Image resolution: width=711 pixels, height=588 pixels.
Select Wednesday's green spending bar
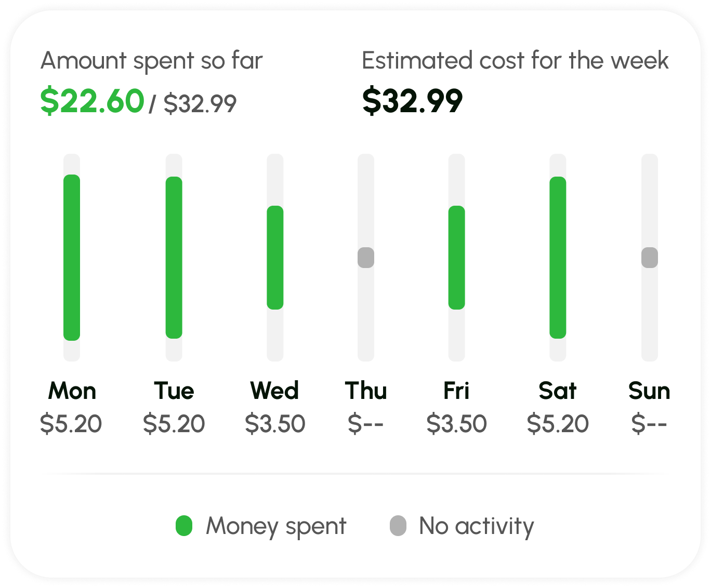click(x=275, y=258)
